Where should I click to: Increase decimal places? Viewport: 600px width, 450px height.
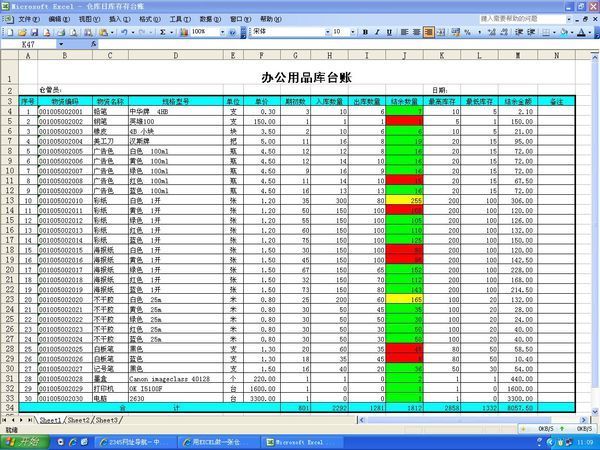click(492, 32)
